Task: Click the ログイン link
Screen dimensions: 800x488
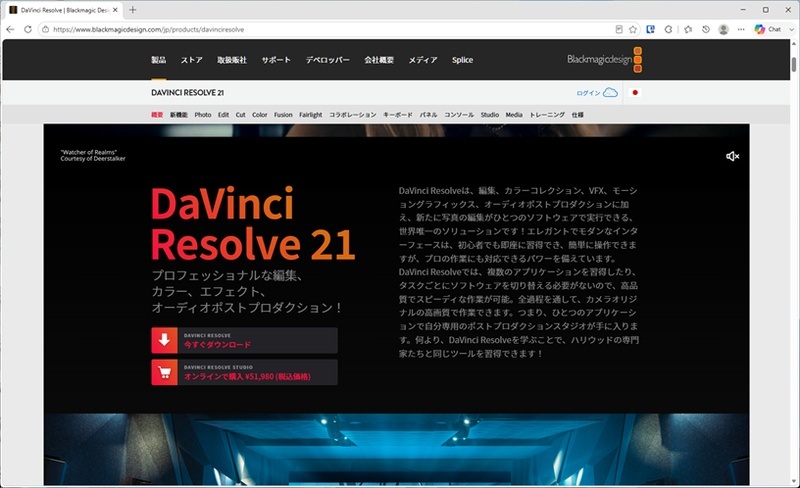Action: (x=588, y=93)
